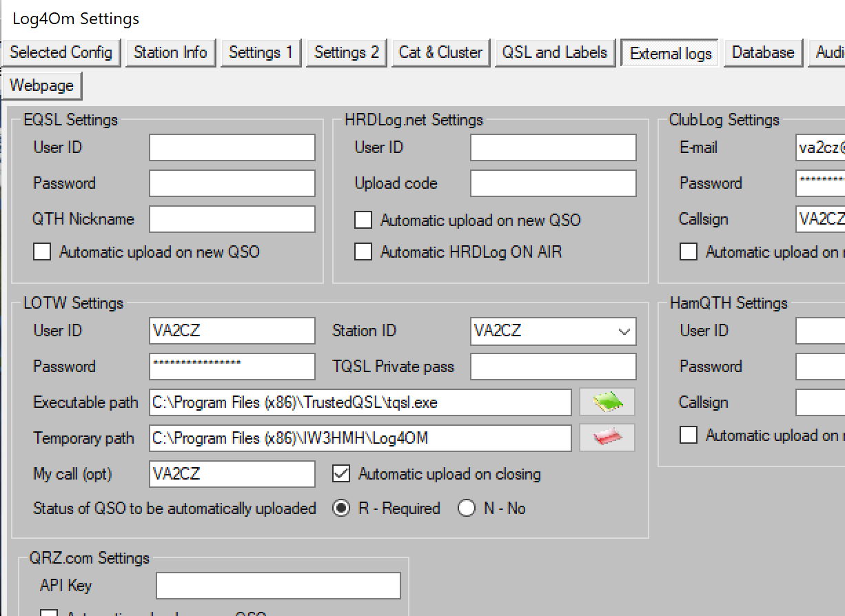Toggle HamQTH Automatic upload checkbox

[689, 435]
